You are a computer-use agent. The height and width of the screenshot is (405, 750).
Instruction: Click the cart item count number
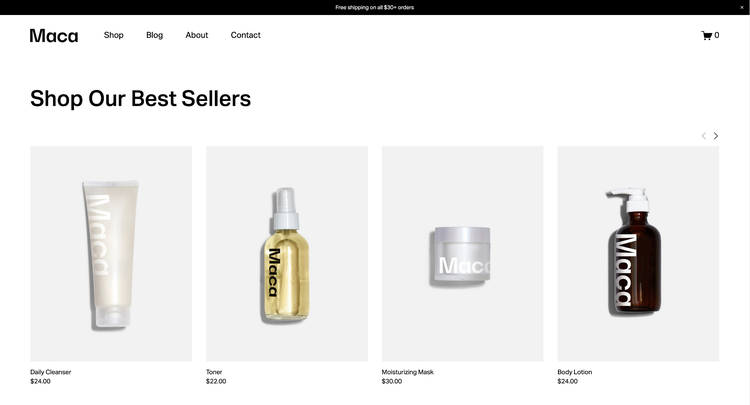717,35
